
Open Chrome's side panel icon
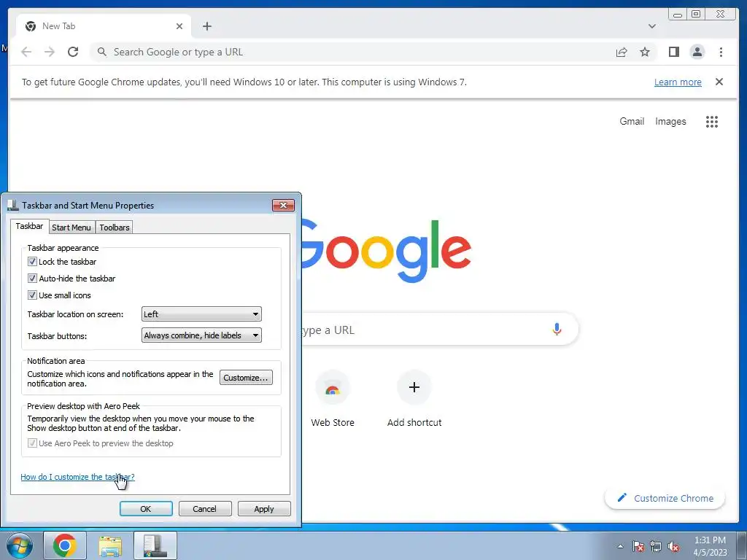coord(673,52)
